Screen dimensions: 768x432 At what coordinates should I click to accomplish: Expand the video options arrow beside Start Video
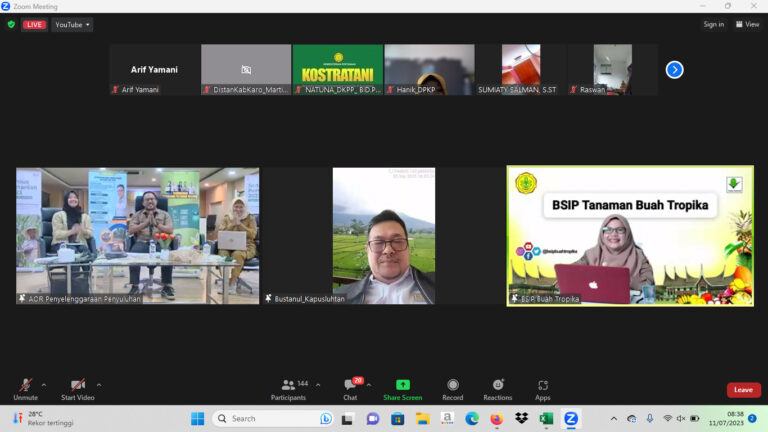coord(99,385)
